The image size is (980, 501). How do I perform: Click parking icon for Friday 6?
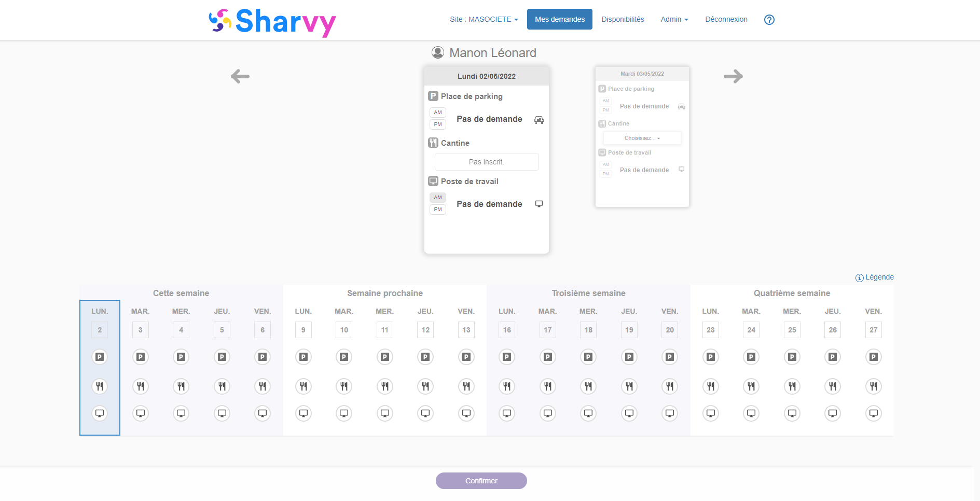tap(263, 357)
